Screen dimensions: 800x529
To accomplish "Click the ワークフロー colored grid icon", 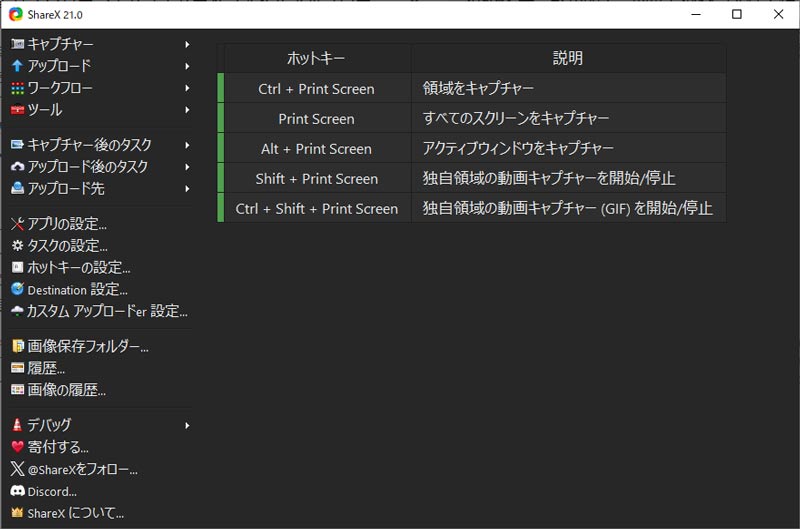I will (17, 88).
